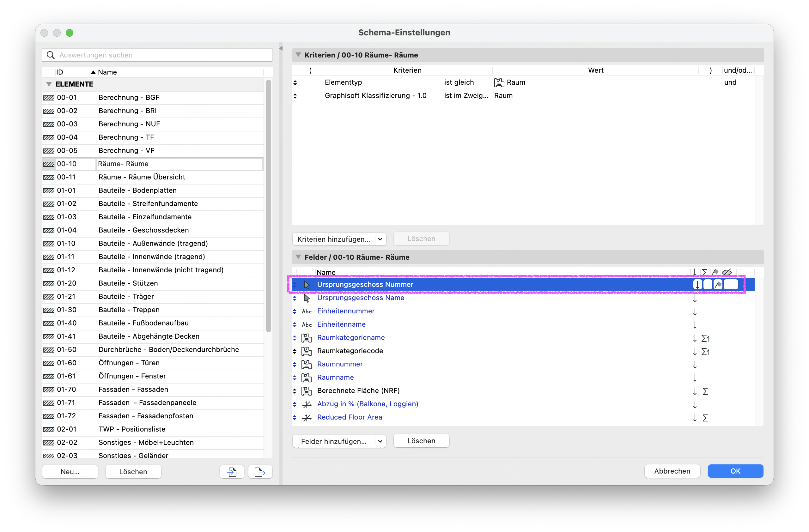Collapse the Felder panel triangle
Viewport: 809px width, 532px height.
click(x=298, y=257)
